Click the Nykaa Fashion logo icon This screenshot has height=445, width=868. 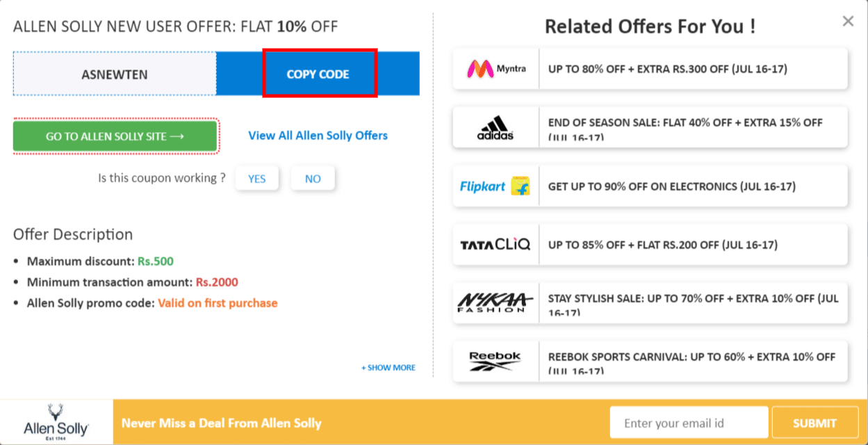(x=495, y=303)
